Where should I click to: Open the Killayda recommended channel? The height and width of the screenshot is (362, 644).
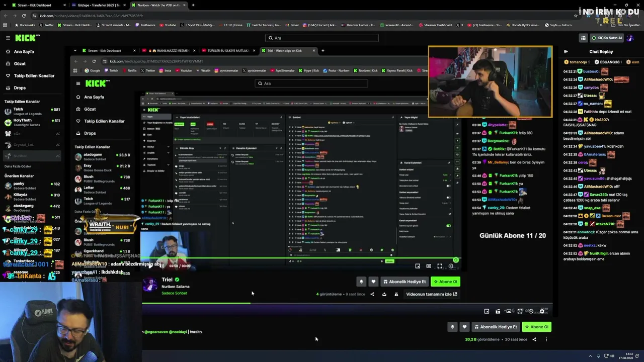(32, 197)
